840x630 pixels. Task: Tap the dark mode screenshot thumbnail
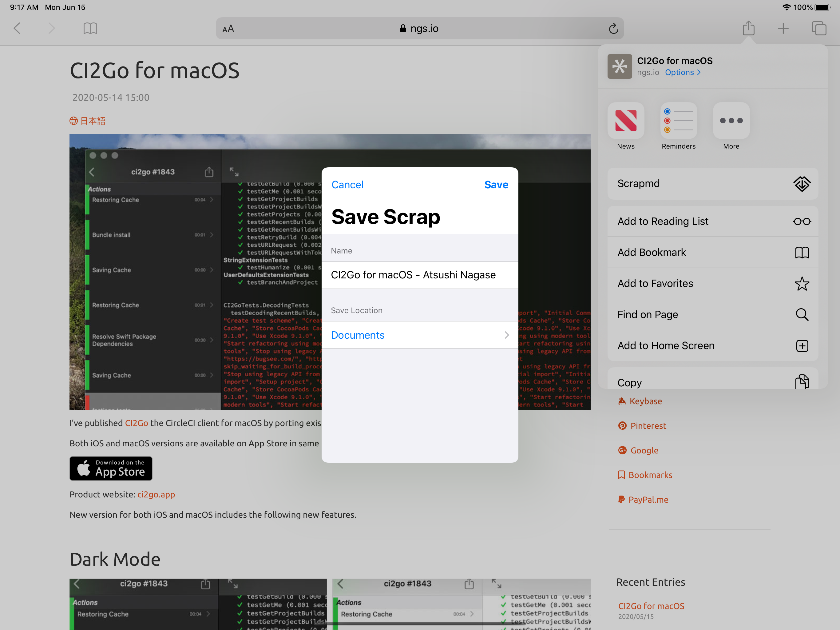click(198, 604)
